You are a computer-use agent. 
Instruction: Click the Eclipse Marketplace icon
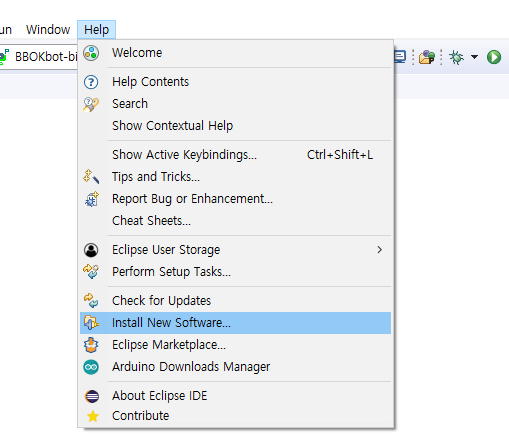91,345
